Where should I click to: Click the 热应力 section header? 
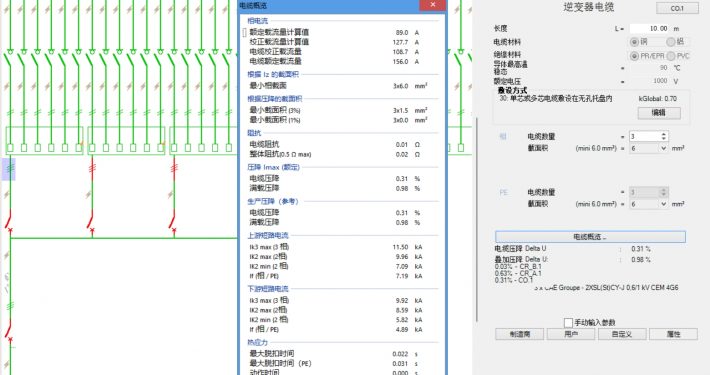pos(258,342)
